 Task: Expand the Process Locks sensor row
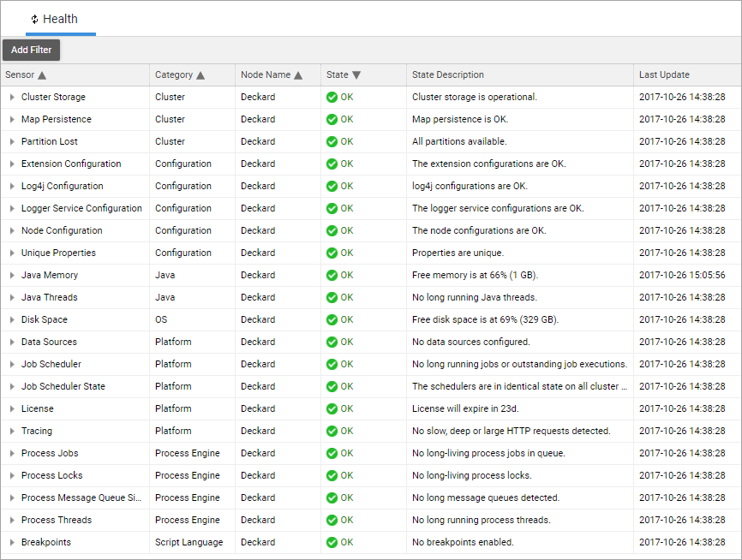(12, 475)
